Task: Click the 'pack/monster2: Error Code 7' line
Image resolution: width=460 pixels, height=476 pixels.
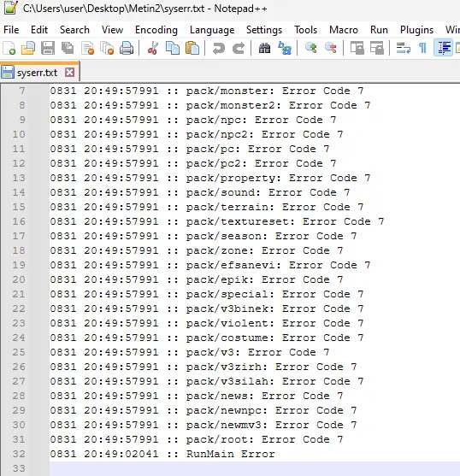Action: [x=209, y=105]
